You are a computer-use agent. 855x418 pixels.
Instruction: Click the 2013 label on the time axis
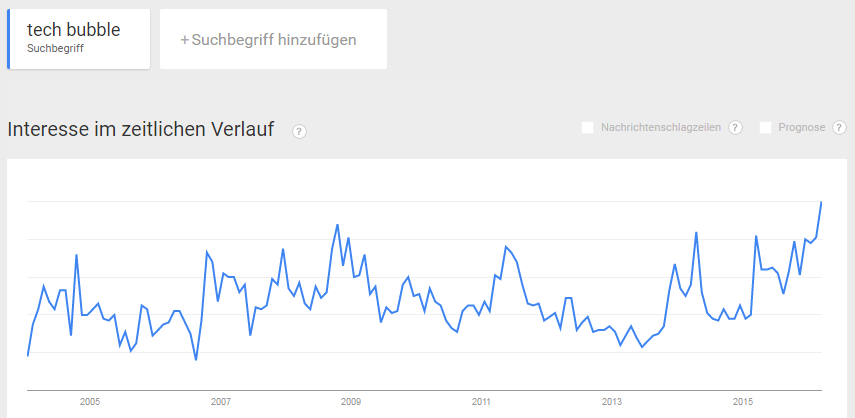tap(612, 402)
